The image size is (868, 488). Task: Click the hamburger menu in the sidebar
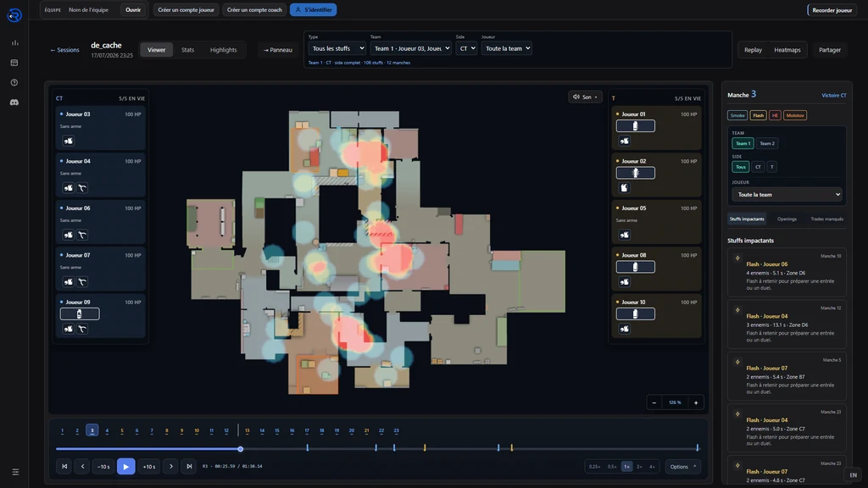coord(15,472)
